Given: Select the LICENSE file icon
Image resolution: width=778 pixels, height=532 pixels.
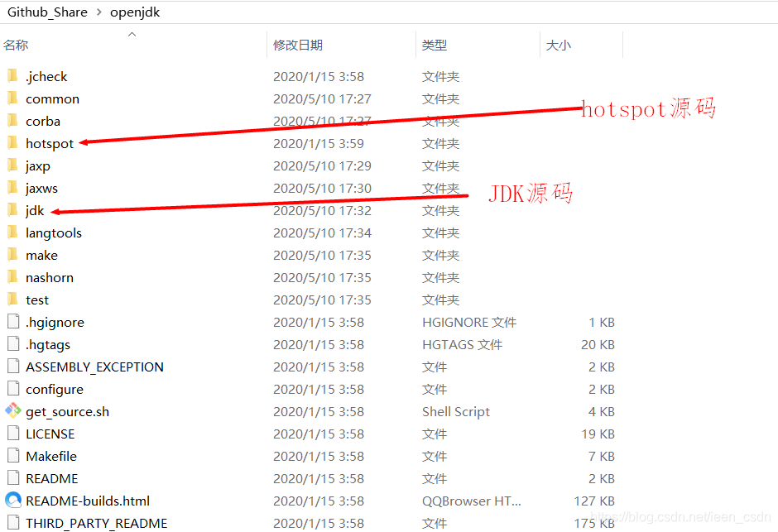Looking at the screenshot, I should point(13,433).
